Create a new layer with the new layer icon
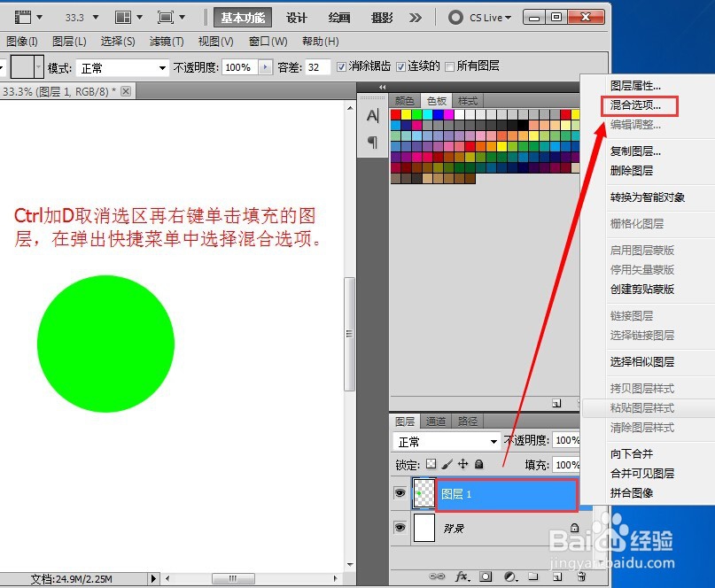Image resolution: width=715 pixels, height=588 pixels. click(558, 576)
